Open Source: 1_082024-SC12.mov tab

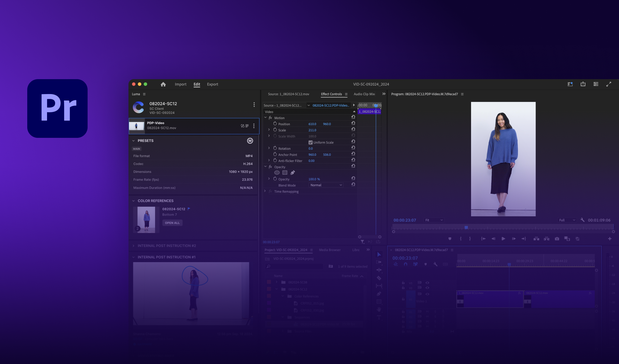click(x=288, y=94)
